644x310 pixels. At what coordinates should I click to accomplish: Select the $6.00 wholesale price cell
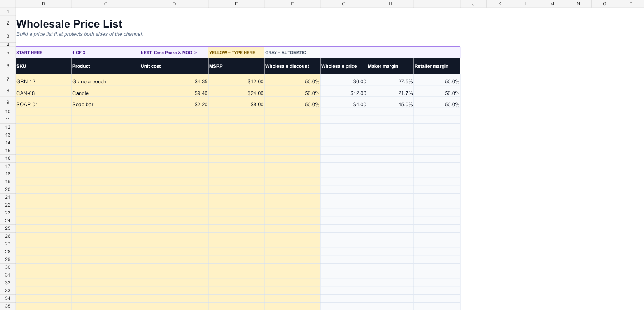pos(344,79)
